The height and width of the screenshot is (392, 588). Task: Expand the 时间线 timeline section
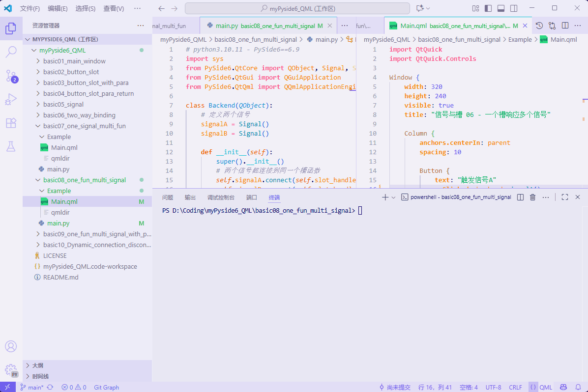[87, 376]
